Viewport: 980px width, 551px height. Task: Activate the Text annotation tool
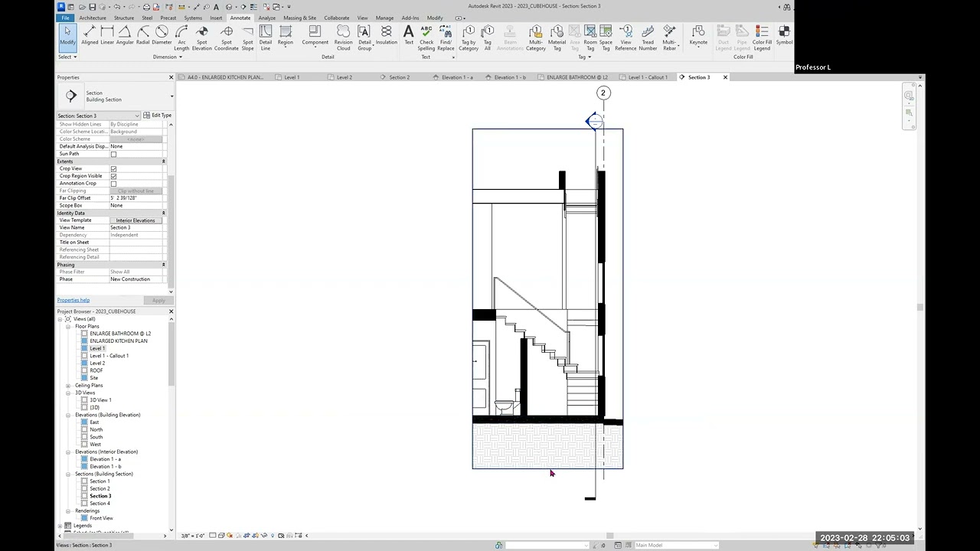409,35
